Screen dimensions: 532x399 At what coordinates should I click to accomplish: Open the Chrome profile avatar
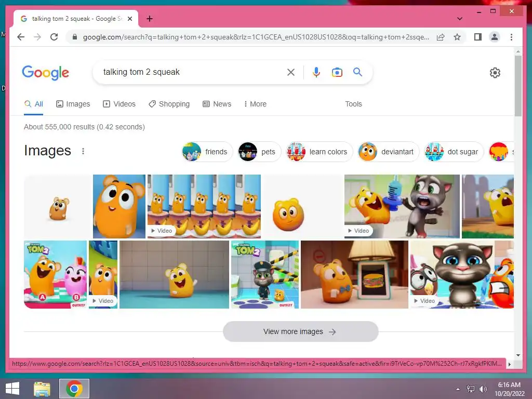[495, 37]
